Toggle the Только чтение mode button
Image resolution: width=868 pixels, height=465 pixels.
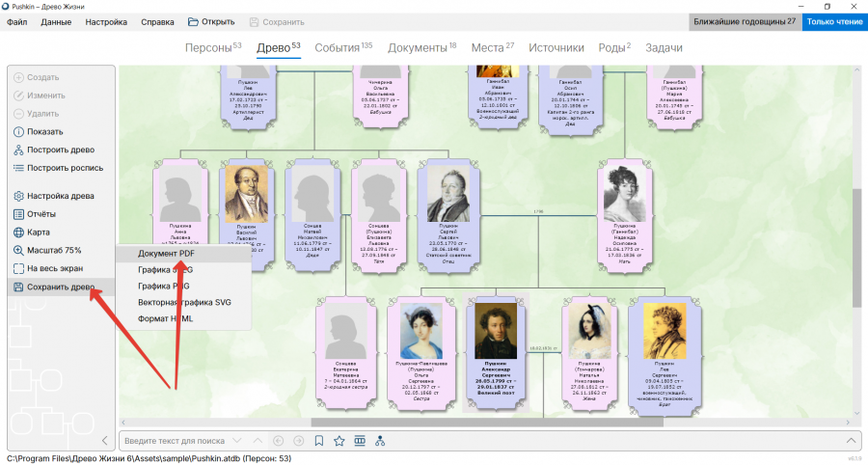834,22
